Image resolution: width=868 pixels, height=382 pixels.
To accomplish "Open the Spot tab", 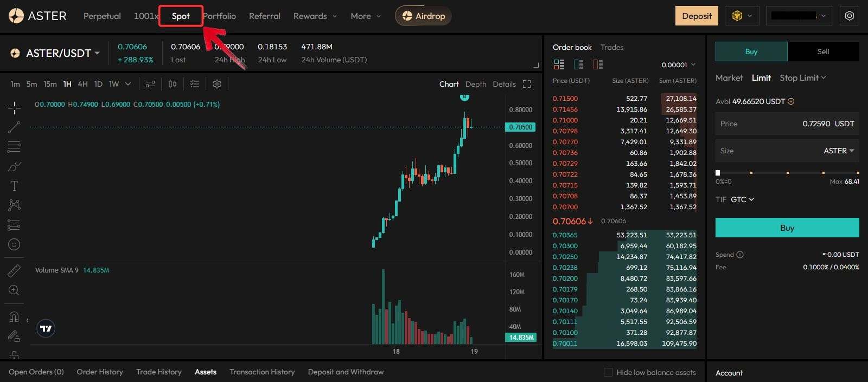I will point(181,16).
